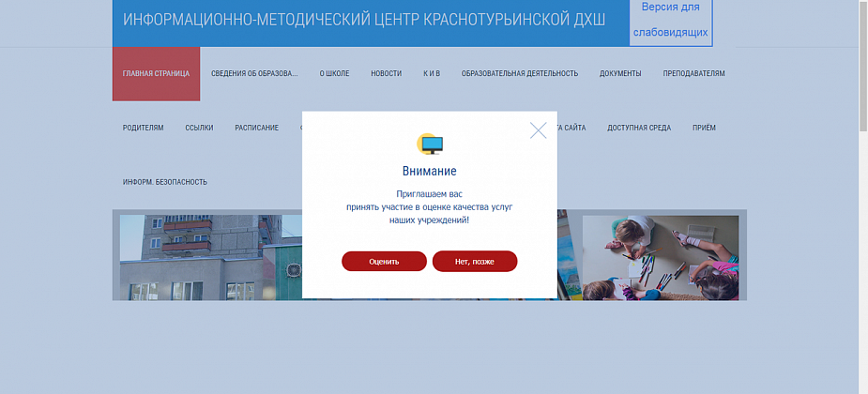Open the Преподавателям menu item
Viewport: 868px width, 394px height.
point(694,73)
